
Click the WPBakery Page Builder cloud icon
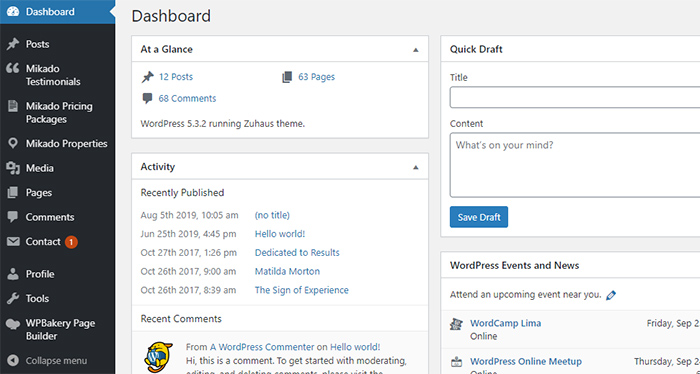pyautogui.click(x=13, y=324)
